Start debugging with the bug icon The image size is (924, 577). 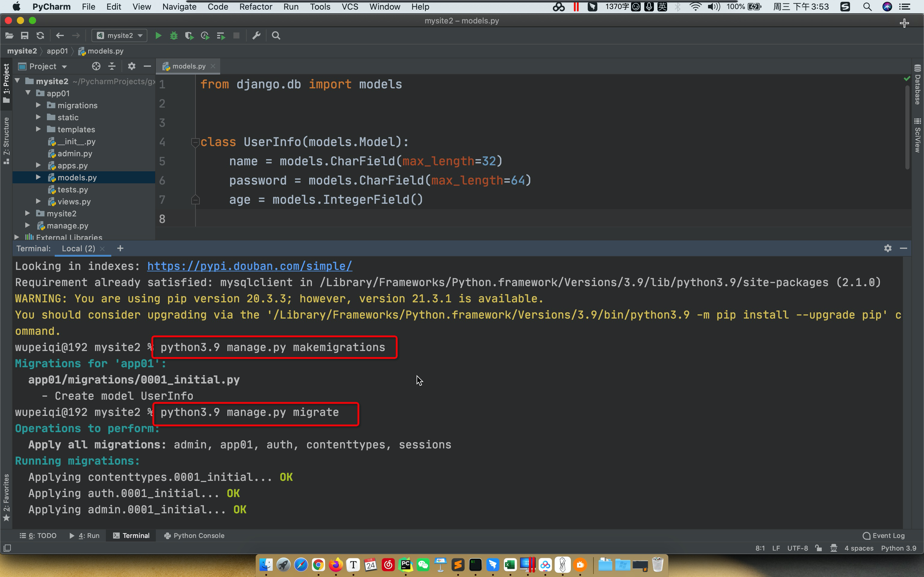174,35
